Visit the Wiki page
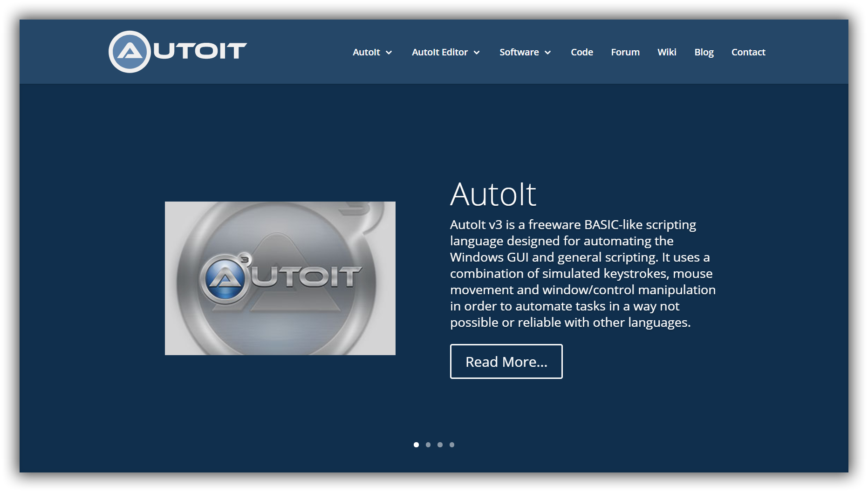 point(667,52)
